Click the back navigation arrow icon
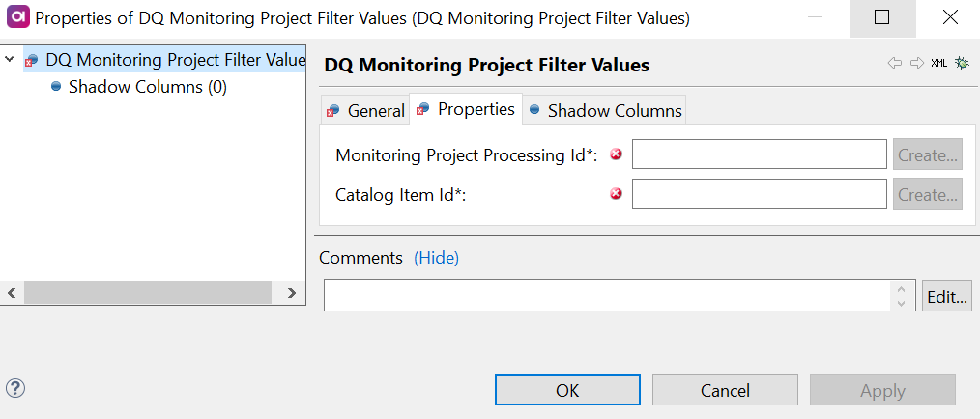 pyautogui.click(x=894, y=63)
